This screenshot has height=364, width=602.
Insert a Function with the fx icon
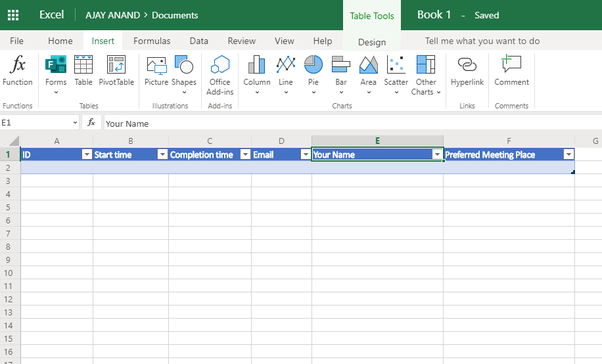pyautogui.click(x=17, y=71)
